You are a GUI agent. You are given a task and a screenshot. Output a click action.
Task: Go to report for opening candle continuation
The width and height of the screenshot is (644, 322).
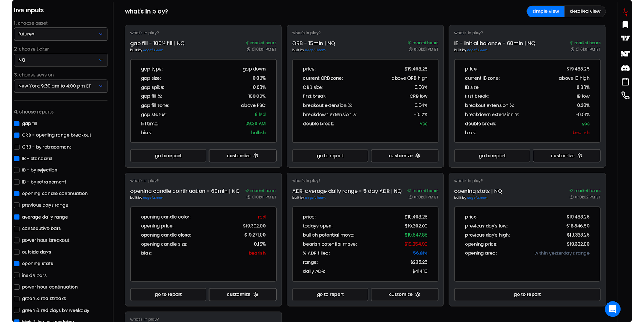[168, 295]
